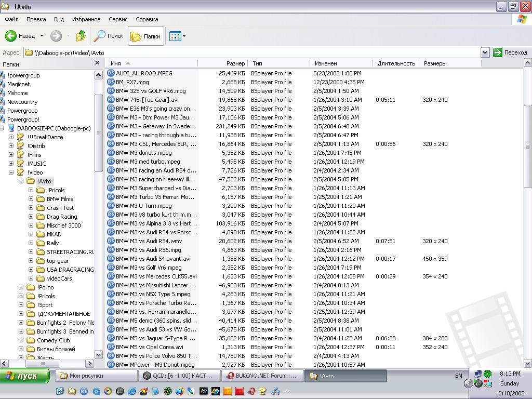
Task: Click the Пуск start button
Action: (25, 376)
